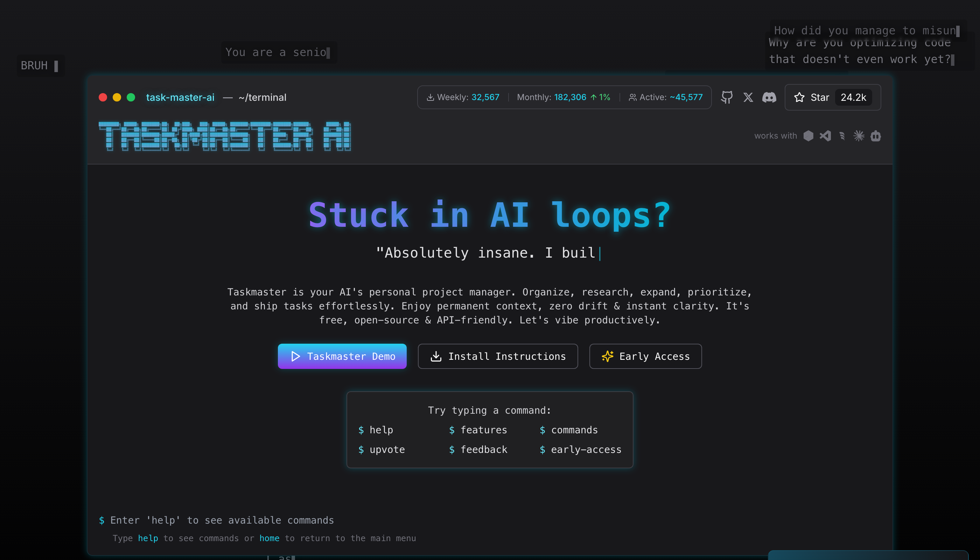Image resolution: width=980 pixels, height=560 pixels.
Task: Pick the '$ feedback' command suggestion
Action: [478, 450]
